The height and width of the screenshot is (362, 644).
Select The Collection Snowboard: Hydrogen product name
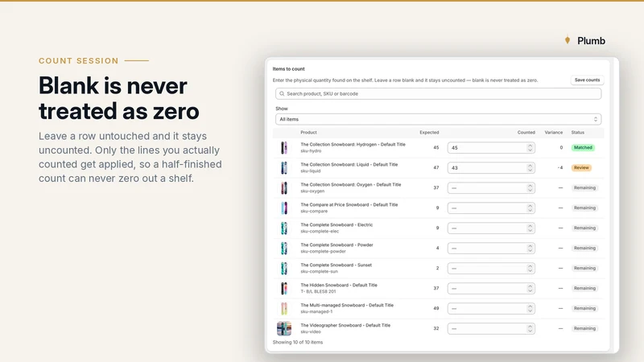pyautogui.click(x=353, y=145)
